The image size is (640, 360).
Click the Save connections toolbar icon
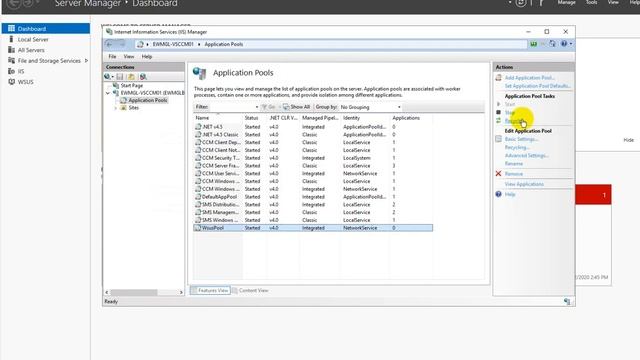pyautogui.click(x=120, y=77)
